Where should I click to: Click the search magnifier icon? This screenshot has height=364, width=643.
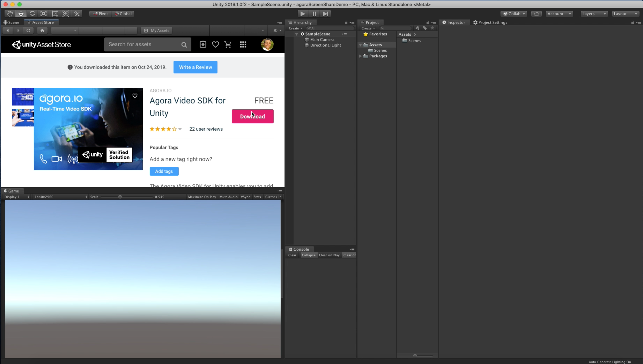[184, 45]
